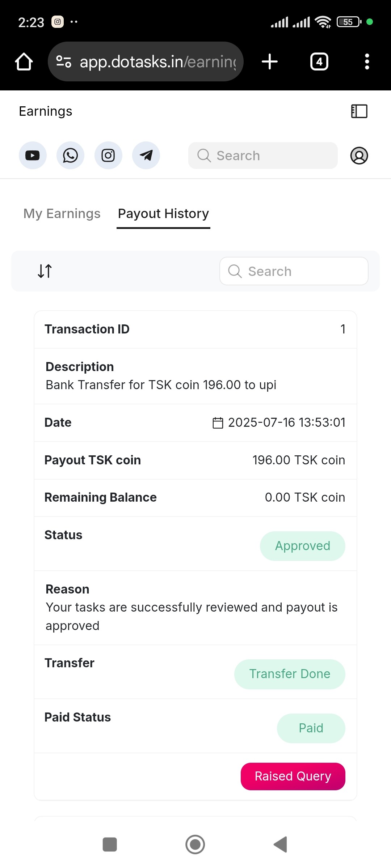The width and height of the screenshot is (391, 868).
Task: Click the Transfer Done badge
Action: pyautogui.click(x=290, y=674)
